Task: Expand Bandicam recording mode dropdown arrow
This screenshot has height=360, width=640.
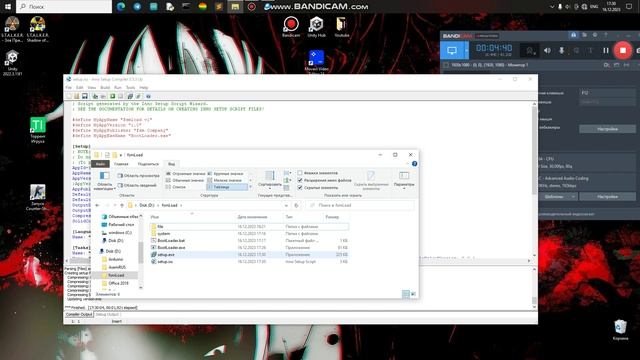Action: pyautogui.click(x=466, y=51)
